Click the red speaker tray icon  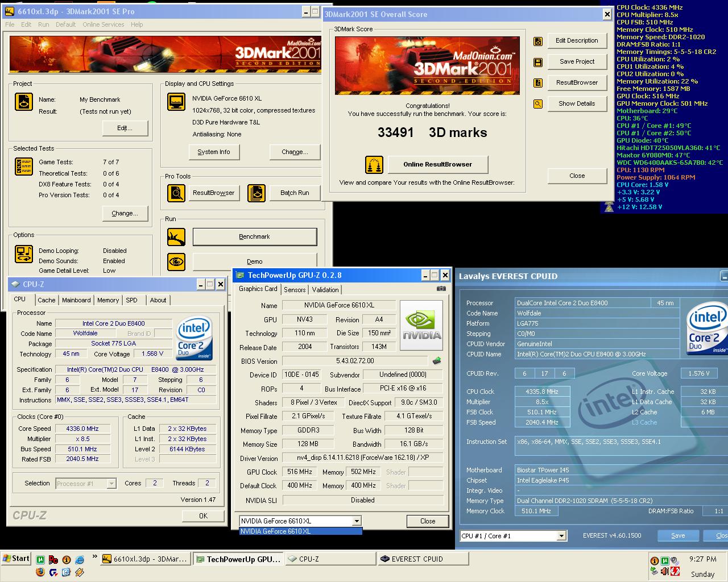664,571
